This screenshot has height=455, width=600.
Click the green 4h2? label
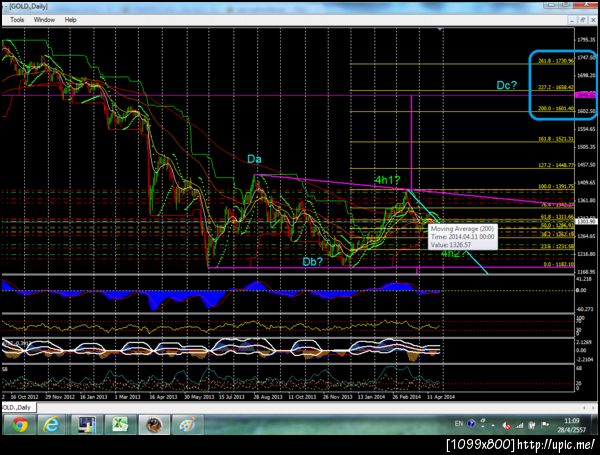click(x=453, y=254)
